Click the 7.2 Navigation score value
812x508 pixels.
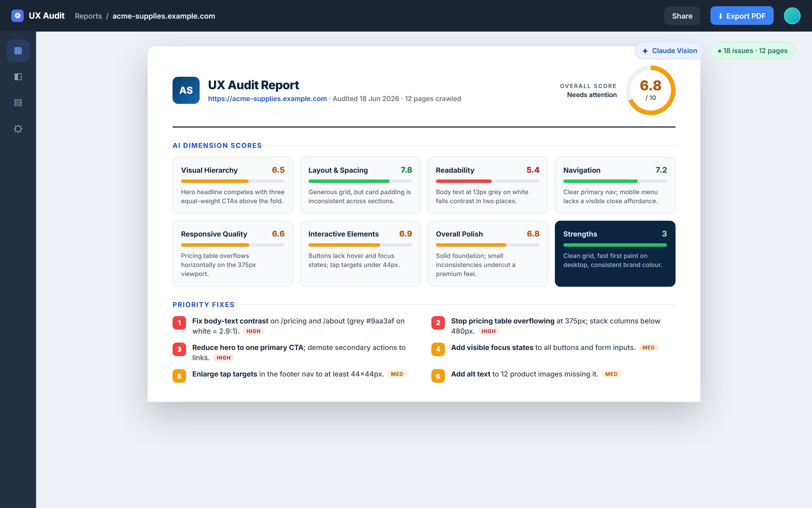(661, 170)
